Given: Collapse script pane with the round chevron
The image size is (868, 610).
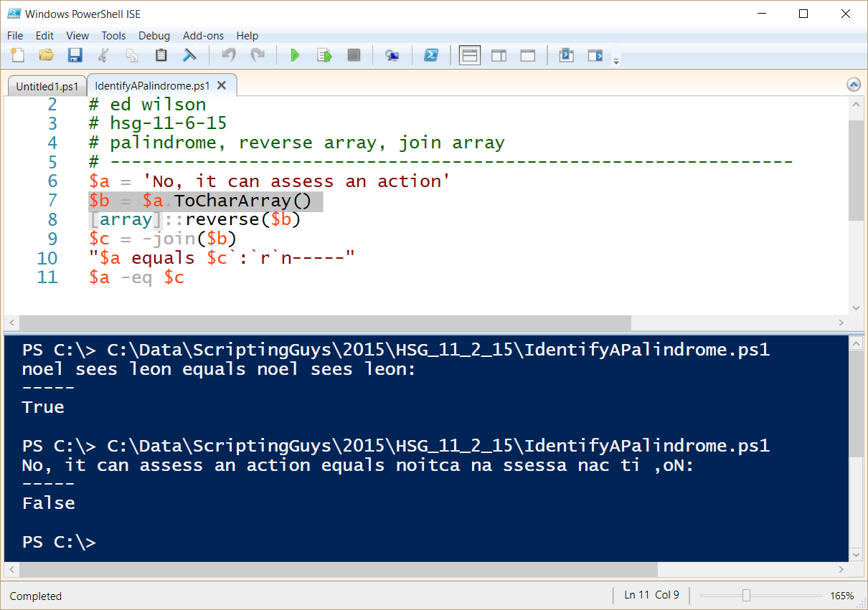Looking at the screenshot, I should coord(854,85).
